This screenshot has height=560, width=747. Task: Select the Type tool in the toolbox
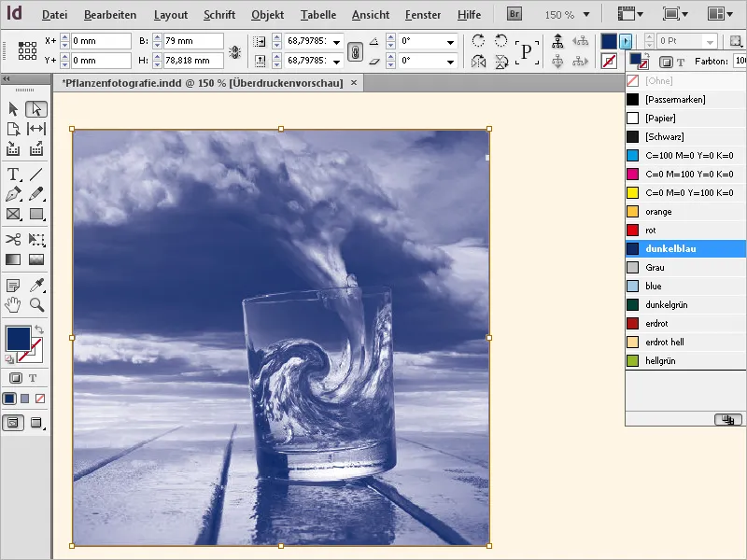[13, 174]
